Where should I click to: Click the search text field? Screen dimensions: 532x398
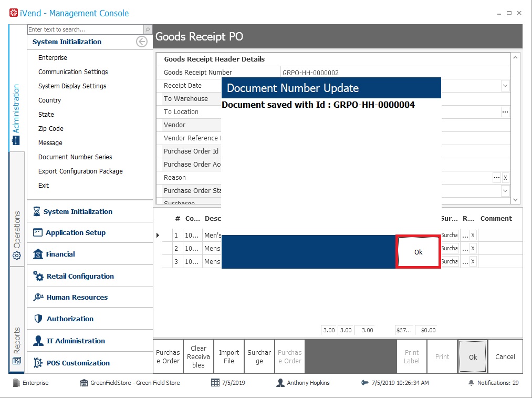[x=86, y=29]
